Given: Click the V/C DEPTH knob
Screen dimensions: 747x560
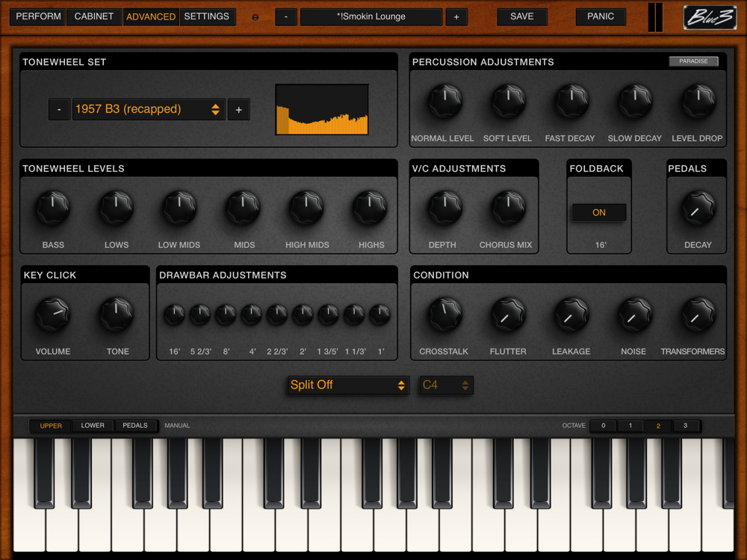Looking at the screenshot, I should pos(444,208).
